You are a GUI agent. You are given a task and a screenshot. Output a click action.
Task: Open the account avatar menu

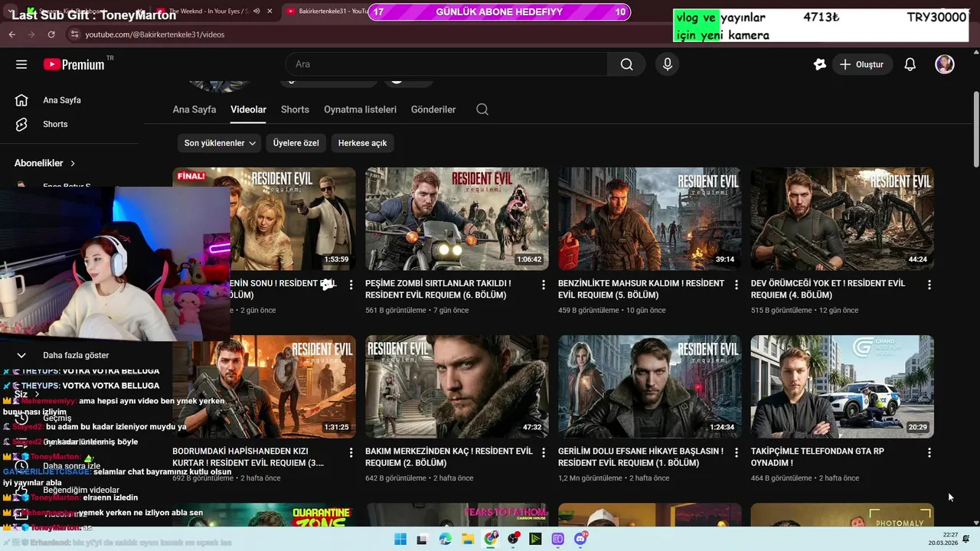[945, 64]
